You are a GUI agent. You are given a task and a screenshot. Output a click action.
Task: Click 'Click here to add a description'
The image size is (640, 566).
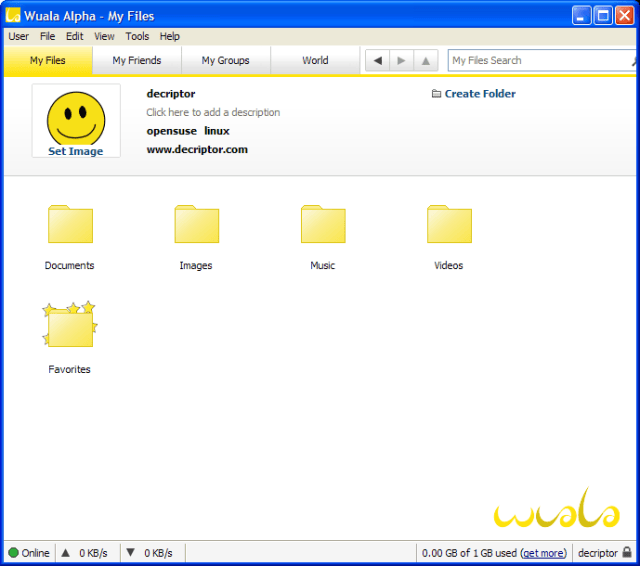(213, 112)
